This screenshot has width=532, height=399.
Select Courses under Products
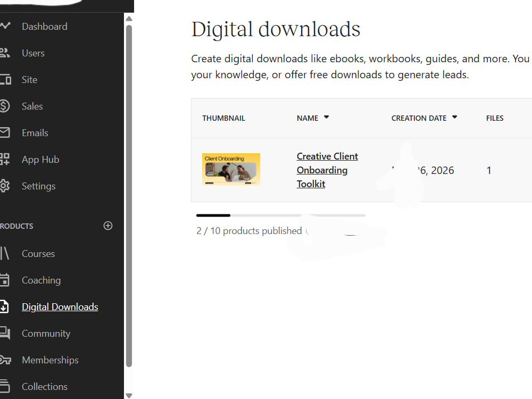tap(38, 254)
